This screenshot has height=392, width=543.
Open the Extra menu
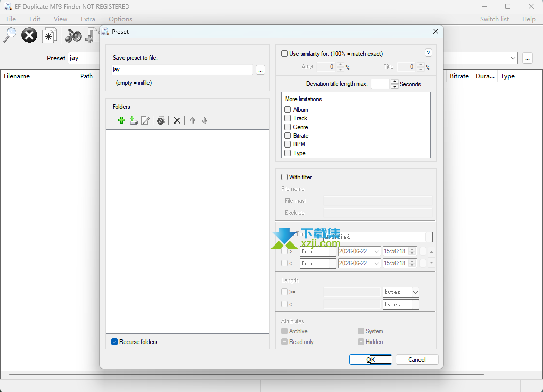coord(88,19)
